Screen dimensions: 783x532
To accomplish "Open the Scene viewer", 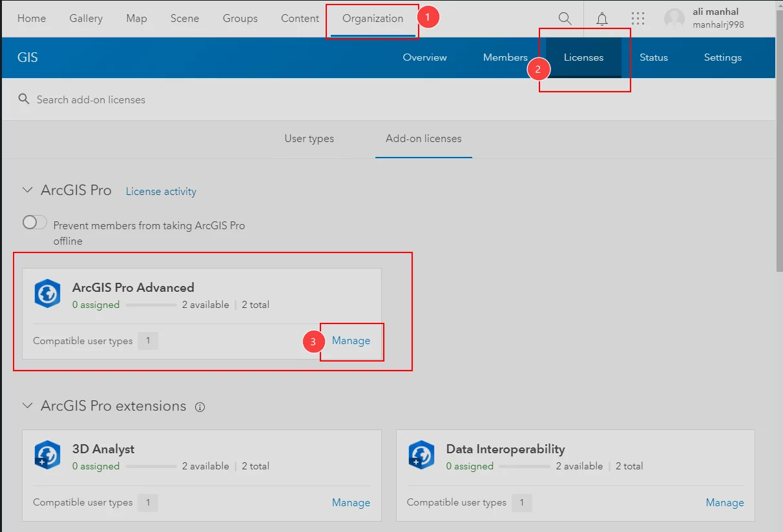I will tap(185, 18).
